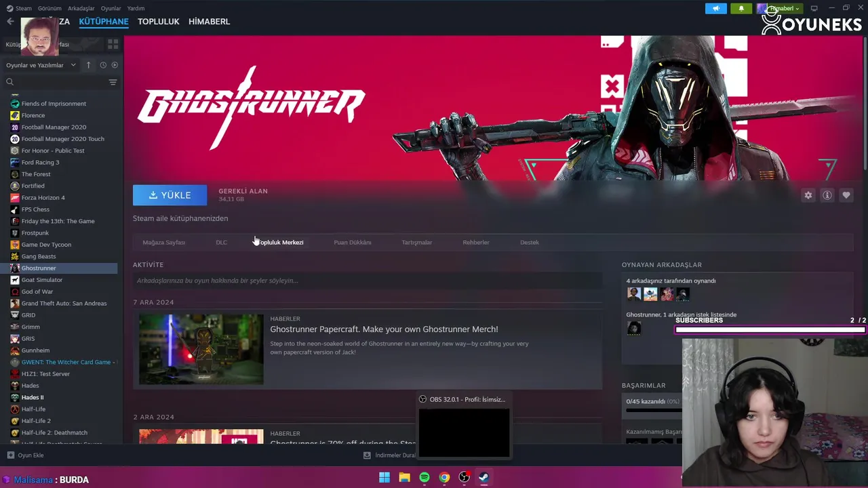
Task: Open Steam notifications bell
Action: (741, 9)
